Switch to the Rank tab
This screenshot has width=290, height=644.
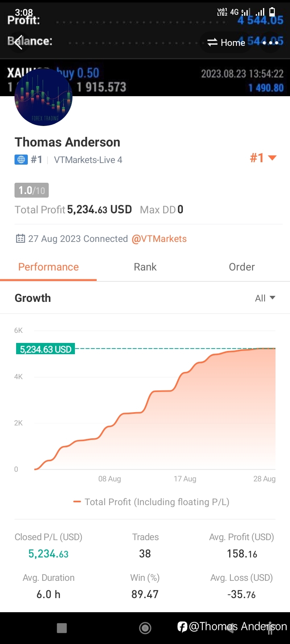[145, 267]
